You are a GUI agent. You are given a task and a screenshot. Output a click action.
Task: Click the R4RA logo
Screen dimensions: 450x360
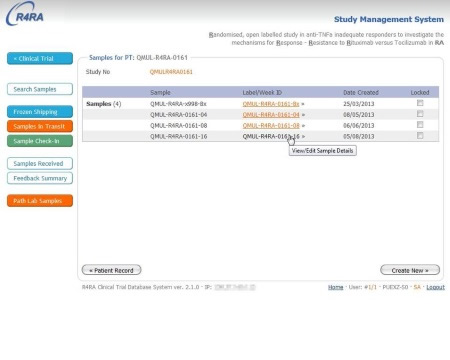click(25, 14)
